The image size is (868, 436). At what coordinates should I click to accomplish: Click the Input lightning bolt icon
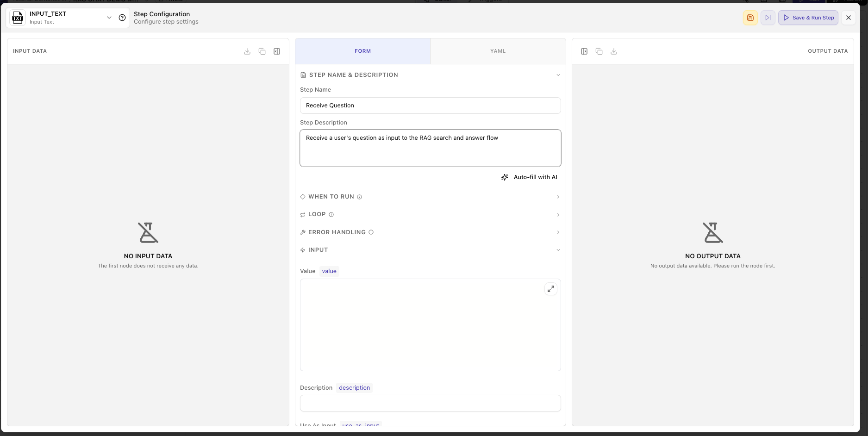(303, 250)
